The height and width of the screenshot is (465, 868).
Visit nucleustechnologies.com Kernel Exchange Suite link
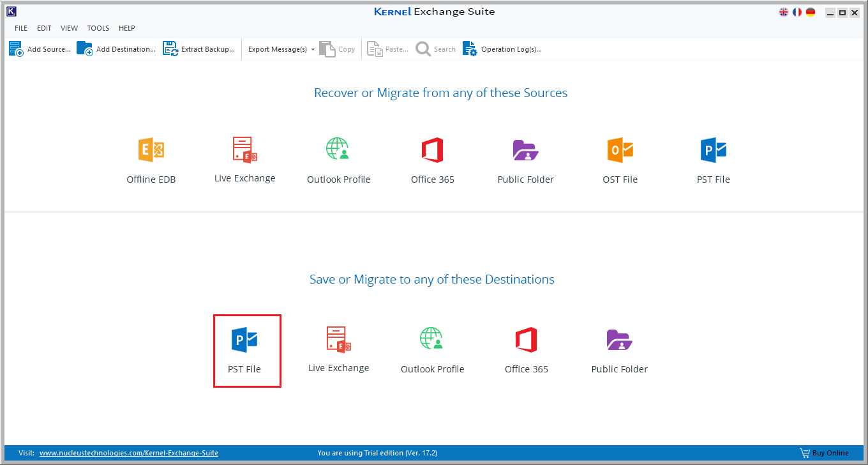(129, 453)
